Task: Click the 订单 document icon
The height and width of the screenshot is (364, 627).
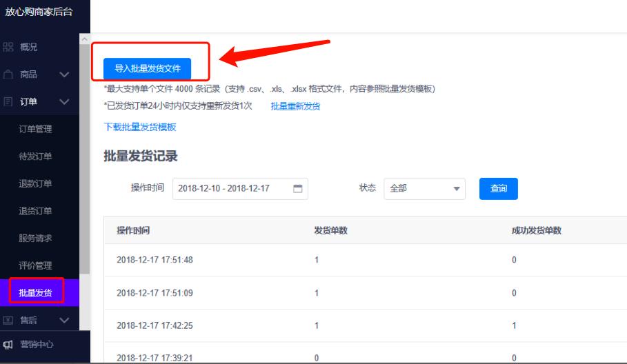Action: coord(8,101)
